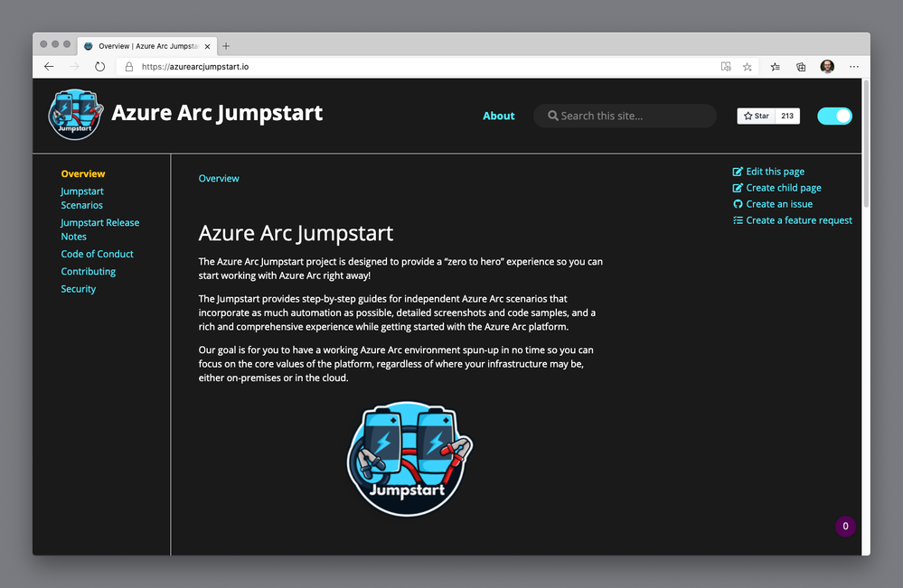Open a new tab with plus icon
This screenshot has height=588, width=903.
(226, 46)
